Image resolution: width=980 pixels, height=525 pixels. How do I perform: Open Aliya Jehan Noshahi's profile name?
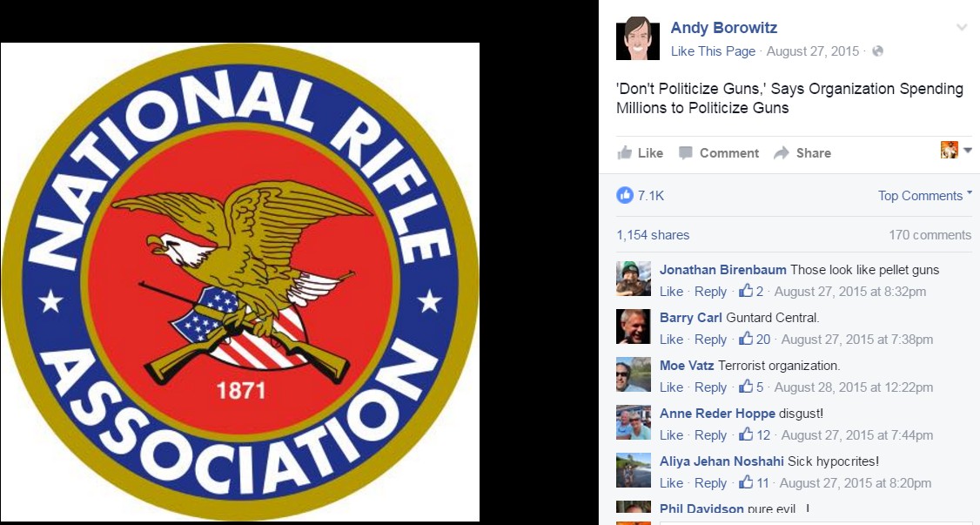tap(722, 461)
